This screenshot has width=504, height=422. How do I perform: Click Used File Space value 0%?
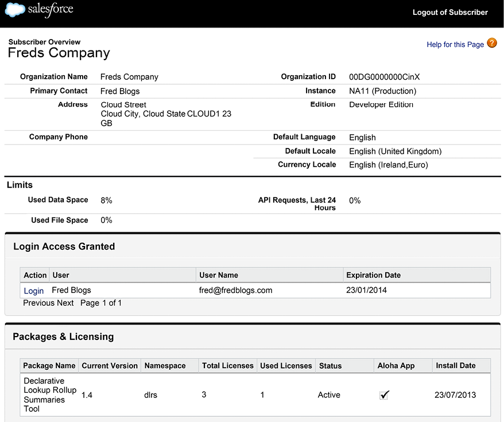click(x=106, y=220)
